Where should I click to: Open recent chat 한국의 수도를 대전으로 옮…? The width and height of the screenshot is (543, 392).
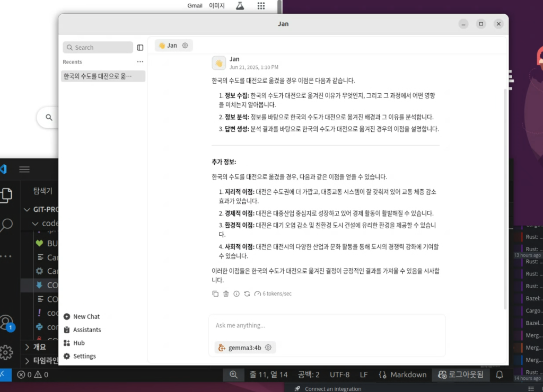coord(103,76)
